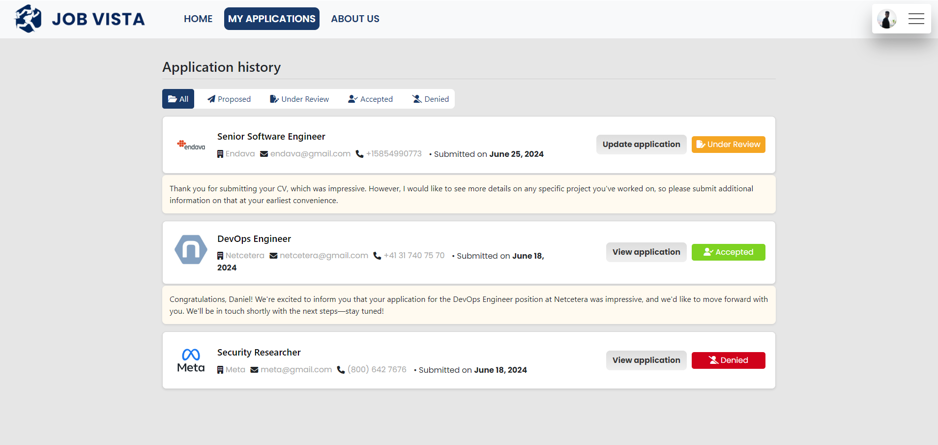Click the green Accepted status badge
The image size is (938, 445).
pos(728,252)
